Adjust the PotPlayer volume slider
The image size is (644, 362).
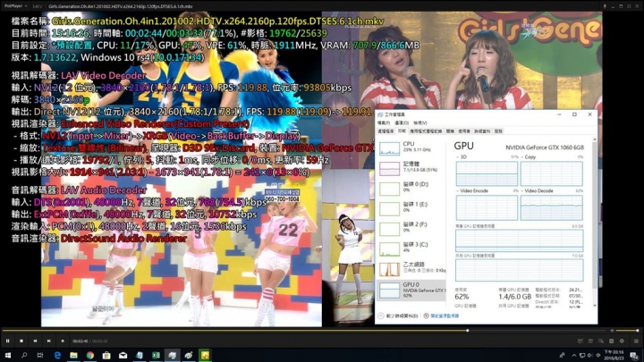click(627, 331)
